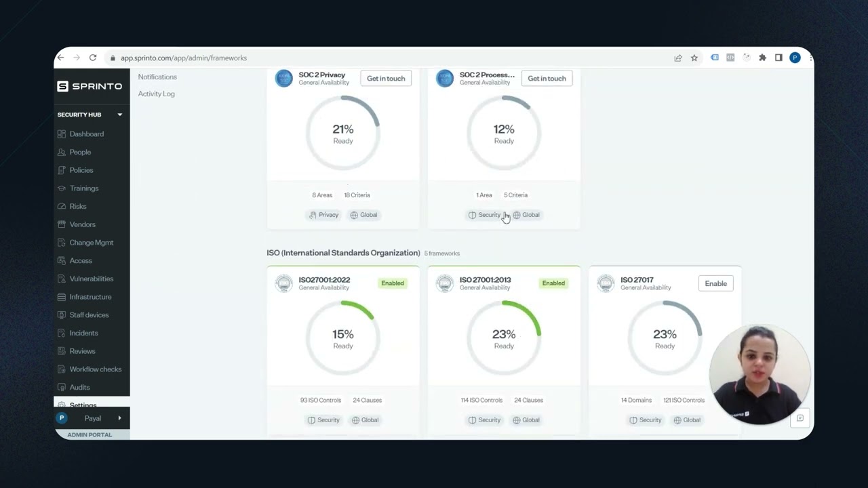Click the Audits sidebar icon
868x488 pixels.
(x=62, y=388)
